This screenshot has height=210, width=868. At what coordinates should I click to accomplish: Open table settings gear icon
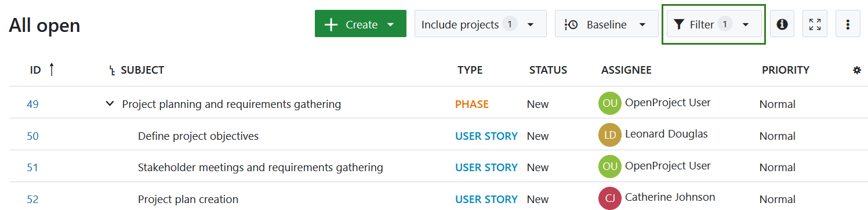857,70
